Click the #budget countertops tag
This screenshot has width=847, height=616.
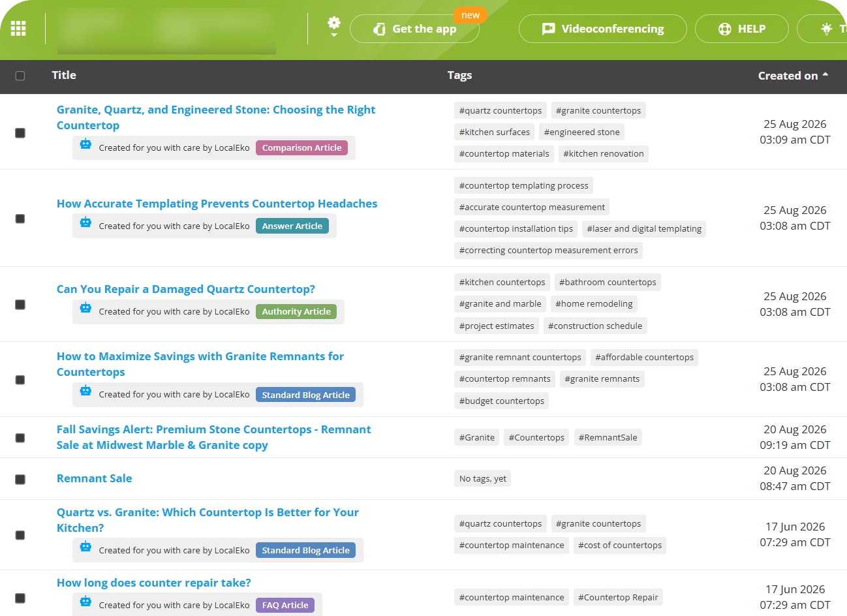[501, 401]
